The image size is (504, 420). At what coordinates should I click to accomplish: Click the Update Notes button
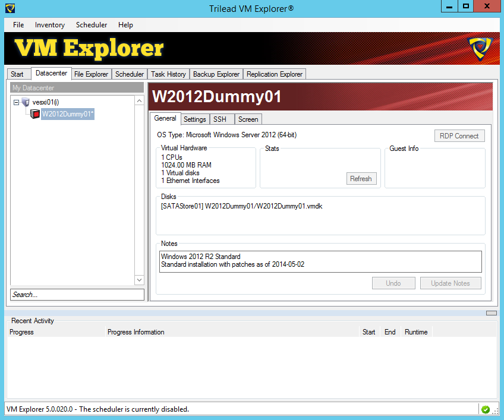point(451,283)
